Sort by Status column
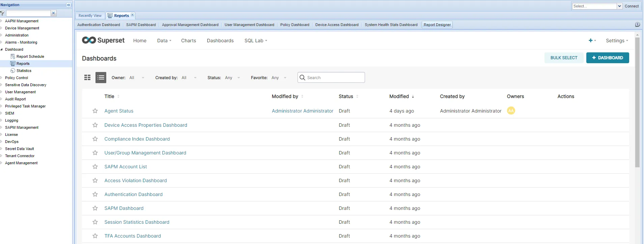The width and height of the screenshot is (644, 244). pos(348,96)
